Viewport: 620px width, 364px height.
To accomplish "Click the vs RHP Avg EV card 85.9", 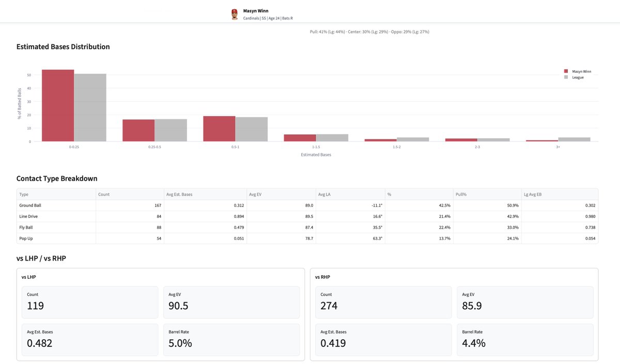I will point(525,303).
